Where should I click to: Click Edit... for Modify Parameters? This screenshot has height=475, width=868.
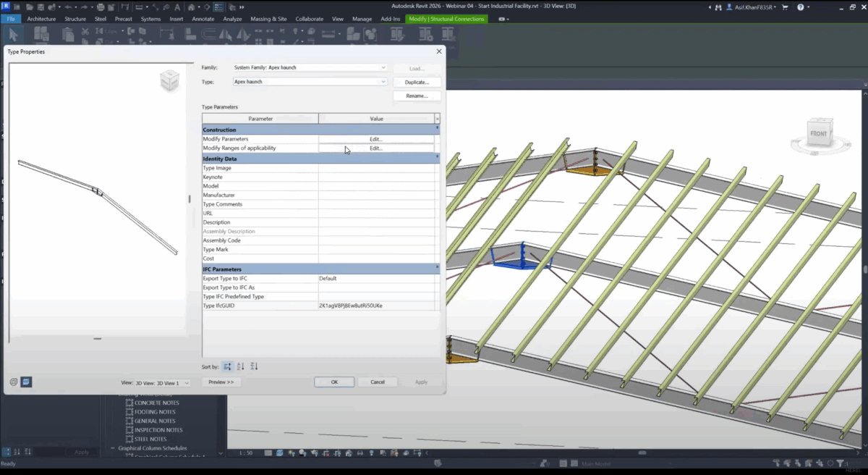[376, 139]
